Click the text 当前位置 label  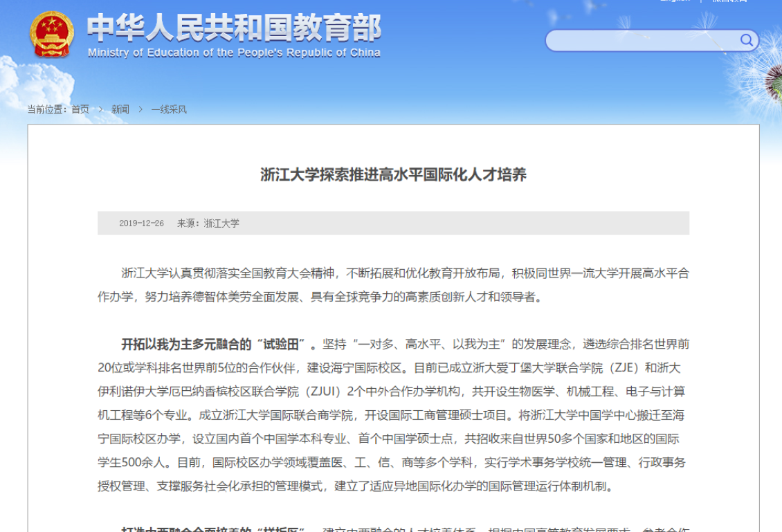tap(46, 109)
